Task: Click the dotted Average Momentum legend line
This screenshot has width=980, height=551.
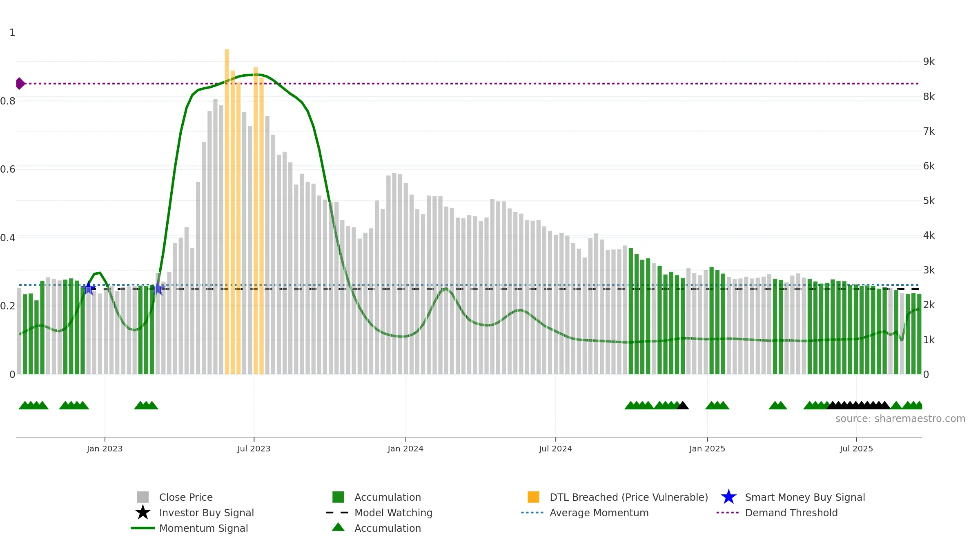Action: pyautogui.click(x=532, y=513)
